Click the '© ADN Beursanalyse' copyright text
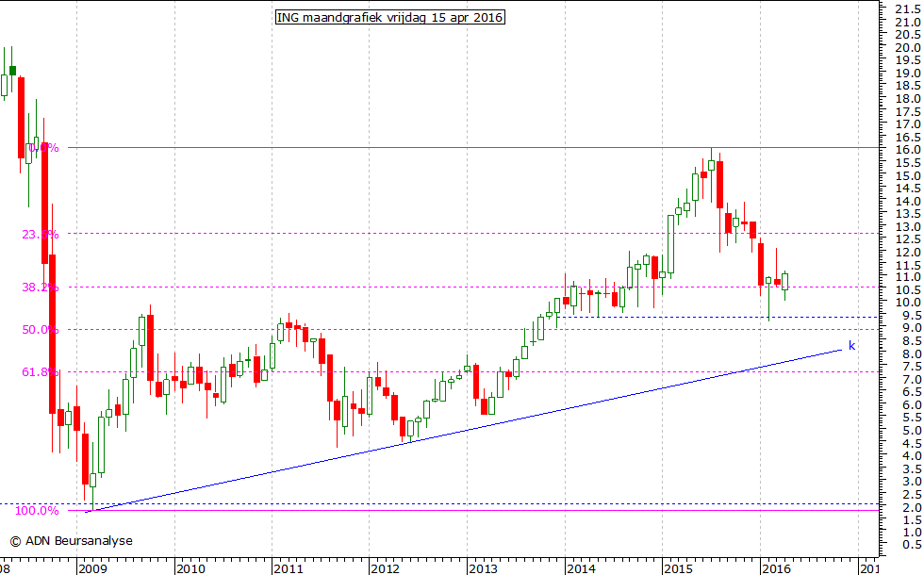Screen dimensions: 924x575 click(72, 541)
